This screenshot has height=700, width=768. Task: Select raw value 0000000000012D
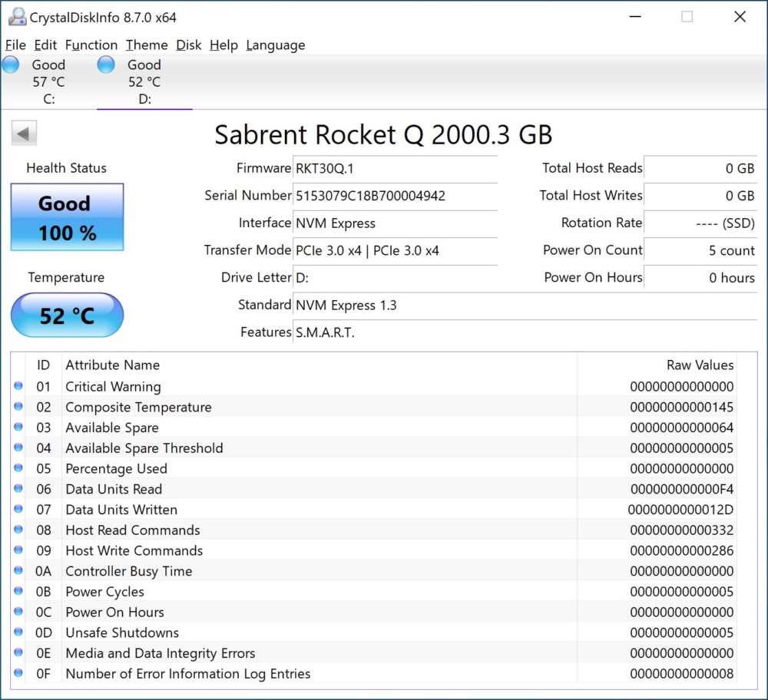click(x=680, y=510)
